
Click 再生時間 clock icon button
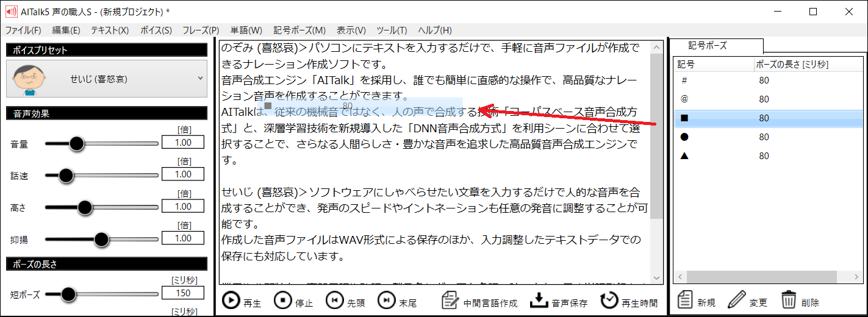tap(629, 301)
